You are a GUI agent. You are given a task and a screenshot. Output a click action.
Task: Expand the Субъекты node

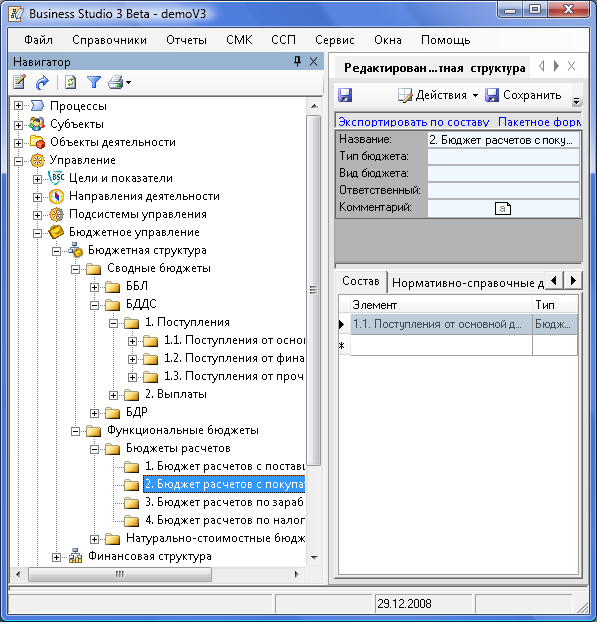point(18,125)
